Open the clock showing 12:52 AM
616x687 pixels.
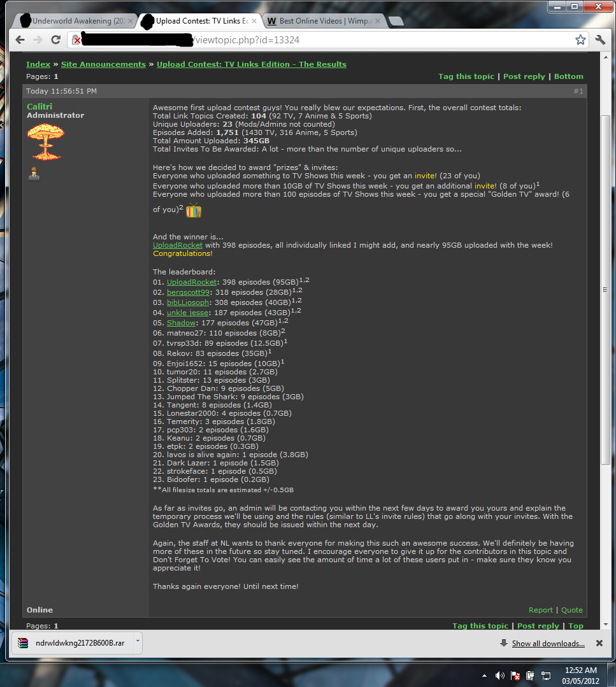pyautogui.click(x=580, y=675)
